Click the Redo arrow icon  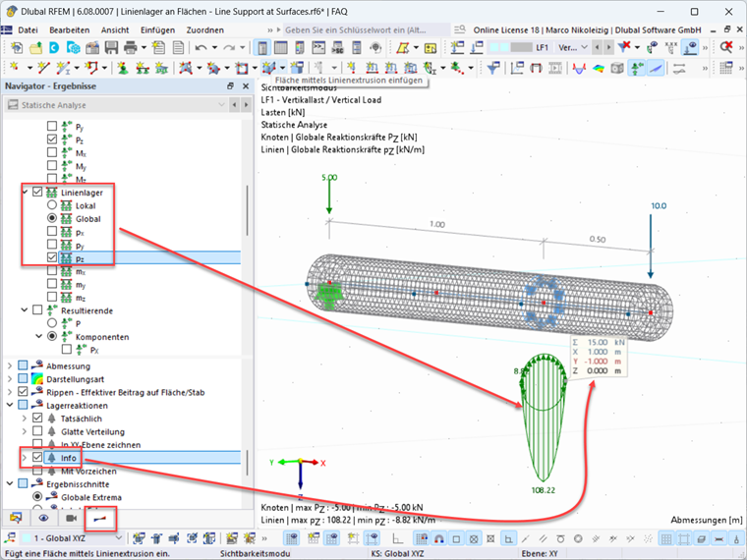(x=229, y=47)
